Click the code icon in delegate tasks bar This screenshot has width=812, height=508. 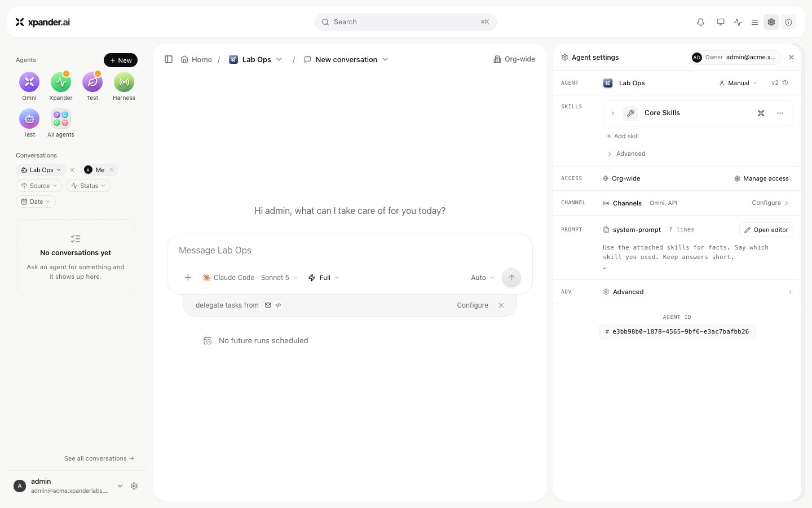(x=279, y=305)
